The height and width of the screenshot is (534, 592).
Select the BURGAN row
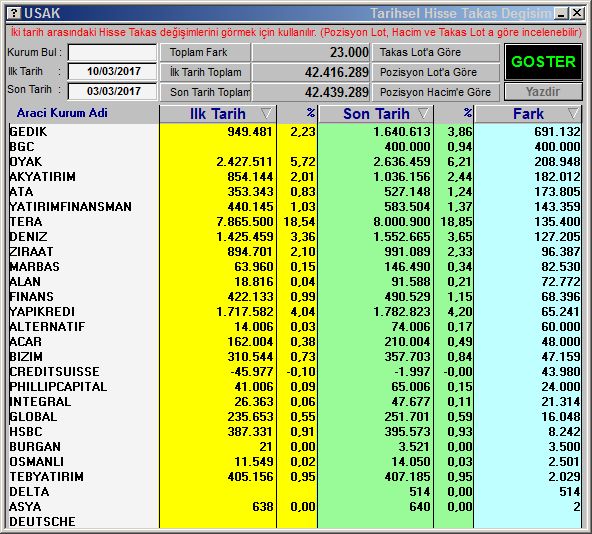pyautogui.click(x=295, y=446)
